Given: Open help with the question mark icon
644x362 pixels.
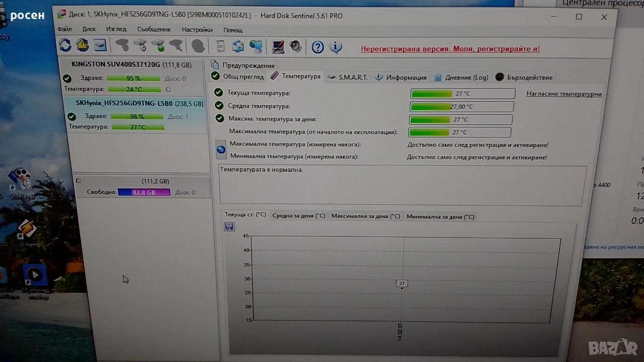Looking at the screenshot, I should [x=317, y=47].
